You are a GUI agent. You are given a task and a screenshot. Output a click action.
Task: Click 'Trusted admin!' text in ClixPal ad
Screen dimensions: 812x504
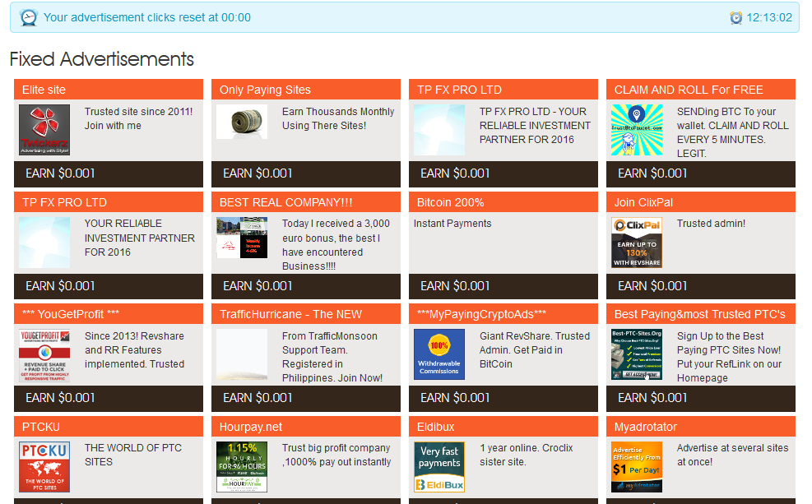click(711, 224)
